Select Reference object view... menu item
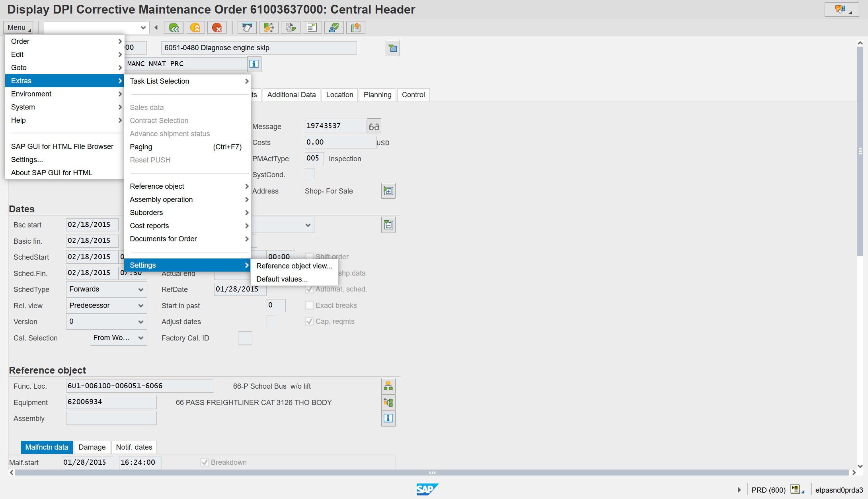This screenshot has height=499, width=868. tap(295, 266)
